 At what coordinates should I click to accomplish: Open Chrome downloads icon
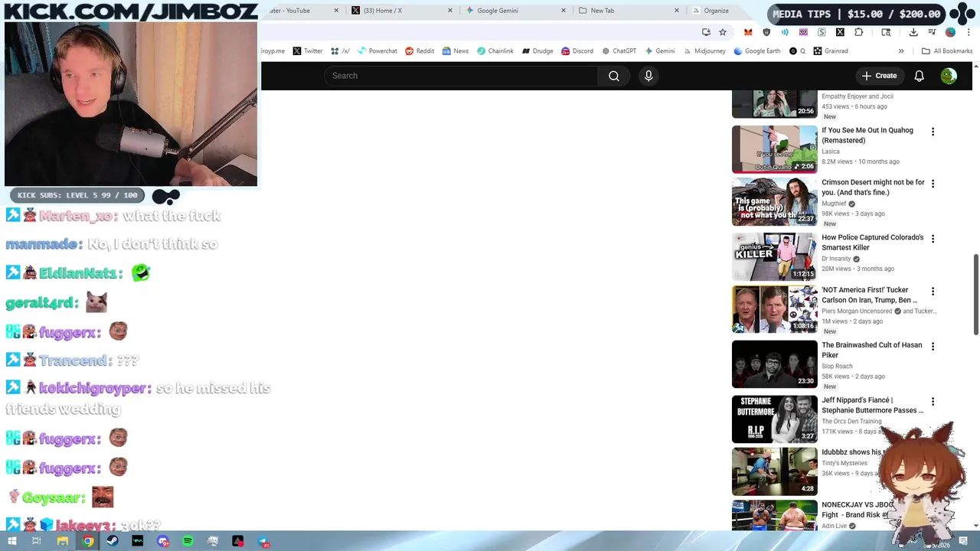click(x=913, y=32)
